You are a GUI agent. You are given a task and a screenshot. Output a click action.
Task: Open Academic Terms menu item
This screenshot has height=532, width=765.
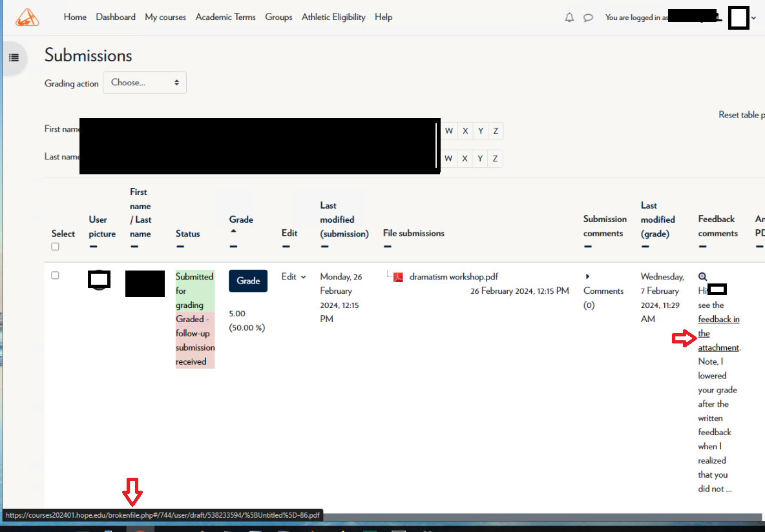point(225,17)
